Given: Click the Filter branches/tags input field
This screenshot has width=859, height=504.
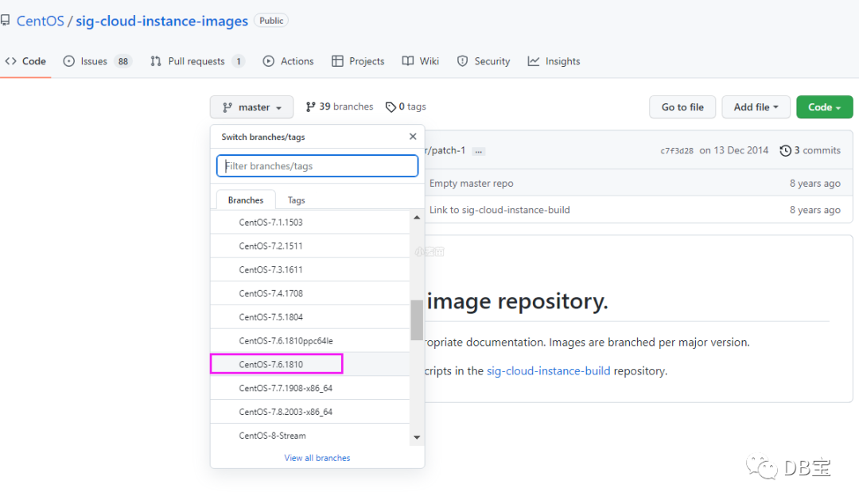Looking at the screenshot, I should (317, 166).
